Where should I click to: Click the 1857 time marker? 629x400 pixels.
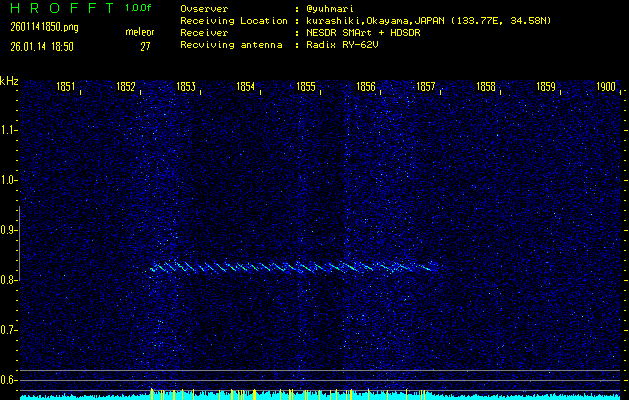coord(426,87)
